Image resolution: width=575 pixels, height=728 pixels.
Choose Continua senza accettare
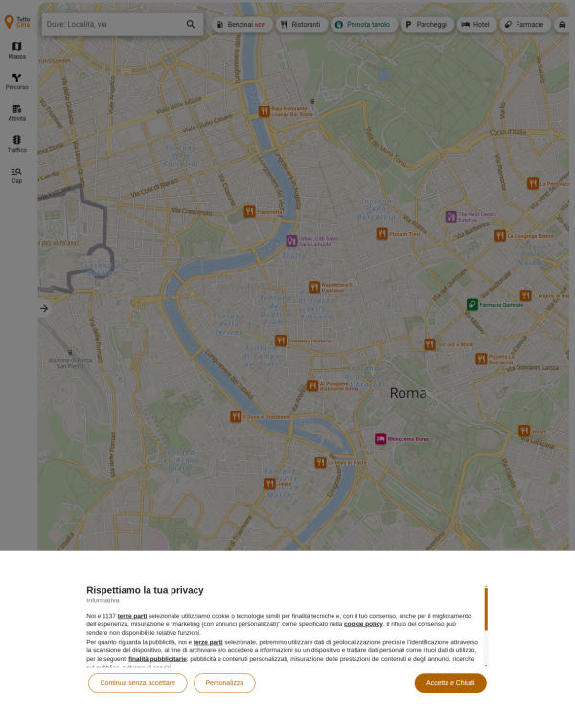(x=137, y=683)
